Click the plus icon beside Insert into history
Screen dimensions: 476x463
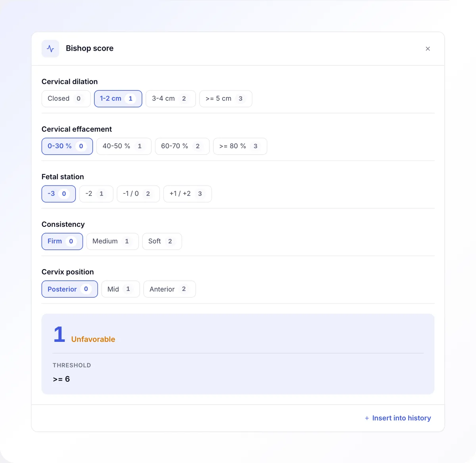367,418
